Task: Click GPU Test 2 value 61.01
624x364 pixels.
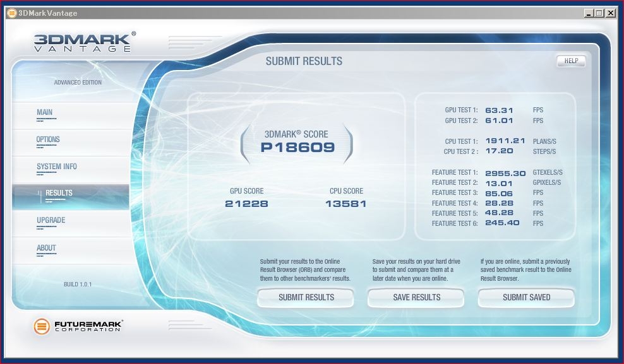Action: click(x=499, y=120)
